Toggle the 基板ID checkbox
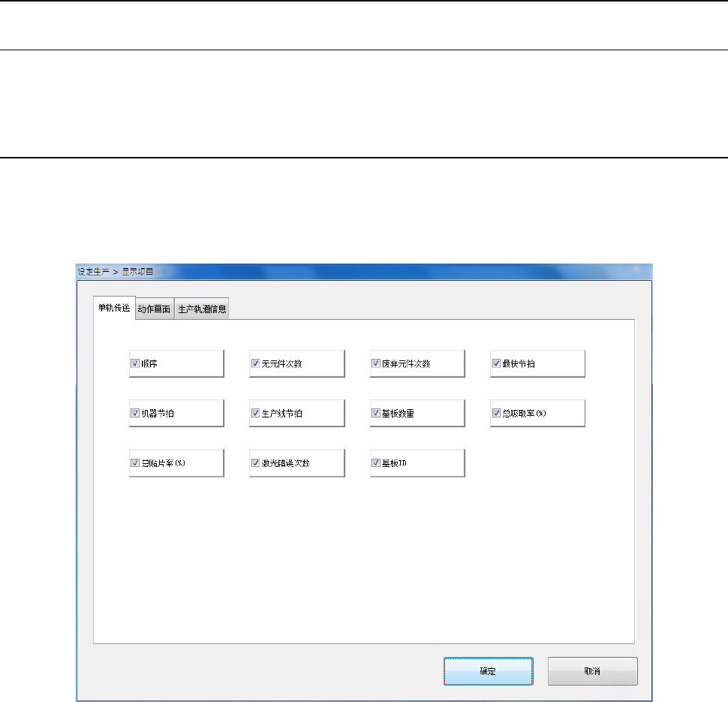Image resolution: width=728 pixels, height=702 pixels. (376, 462)
